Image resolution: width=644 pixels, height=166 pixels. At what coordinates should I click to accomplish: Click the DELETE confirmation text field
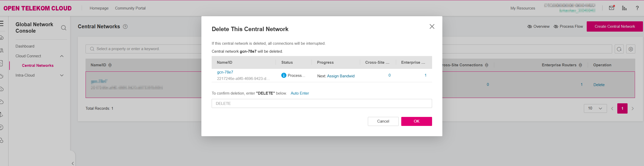pos(322,104)
